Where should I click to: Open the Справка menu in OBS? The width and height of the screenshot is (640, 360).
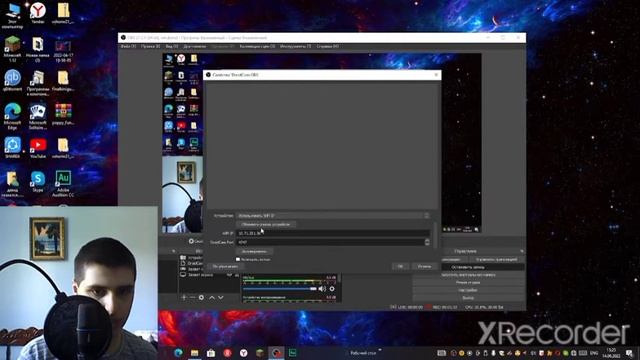(x=328, y=47)
